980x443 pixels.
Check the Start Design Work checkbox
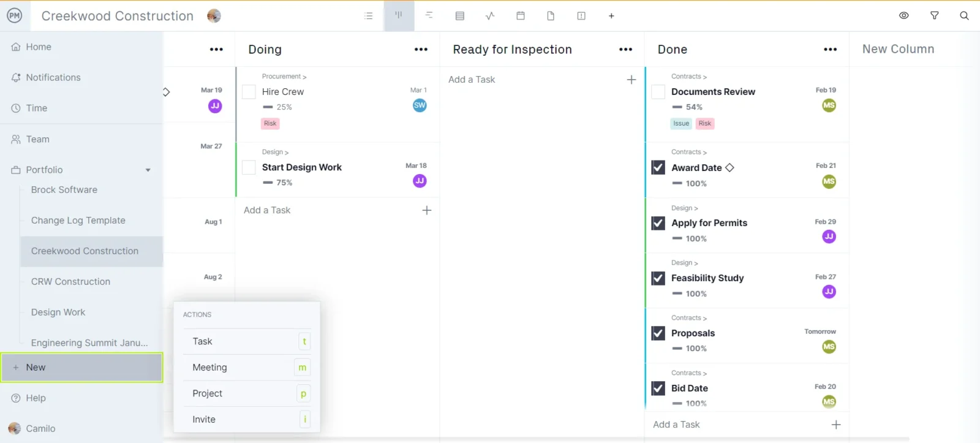(249, 167)
